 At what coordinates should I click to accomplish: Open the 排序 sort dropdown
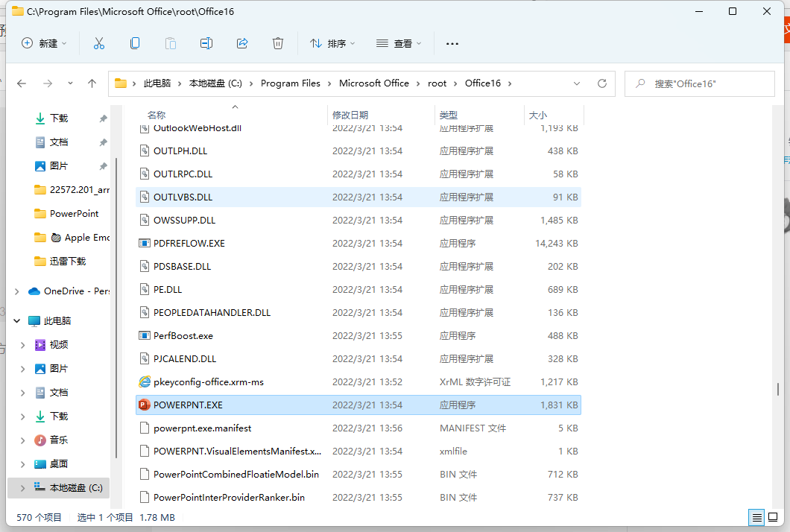tap(332, 43)
